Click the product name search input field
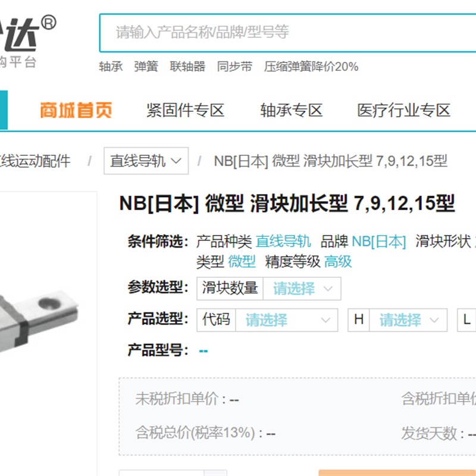Image resolution: width=476 pixels, height=476 pixels. (x=288, y=33)
